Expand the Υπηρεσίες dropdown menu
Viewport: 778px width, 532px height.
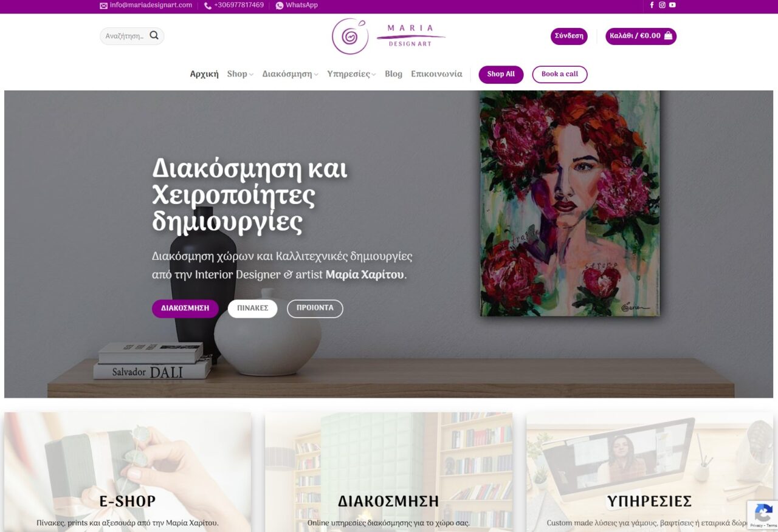click(351, 74)
